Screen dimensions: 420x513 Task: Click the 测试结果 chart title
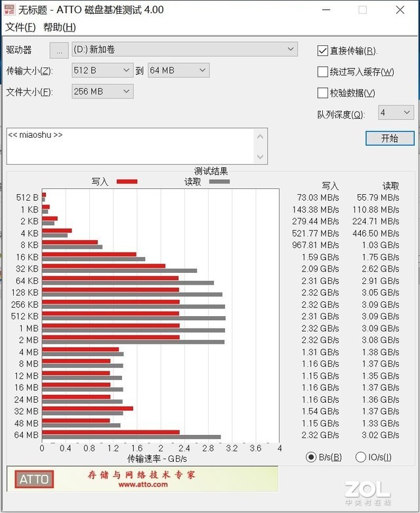[x=211, y=171]
